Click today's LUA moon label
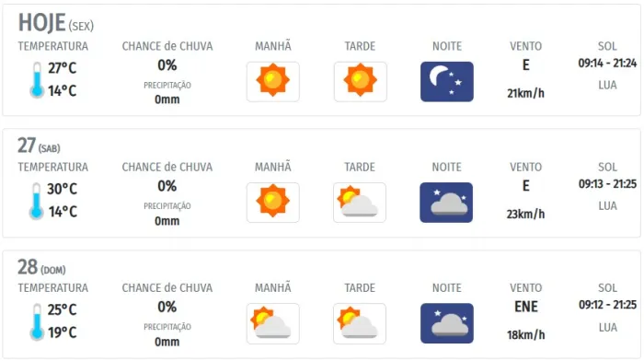 pos(607,85)
